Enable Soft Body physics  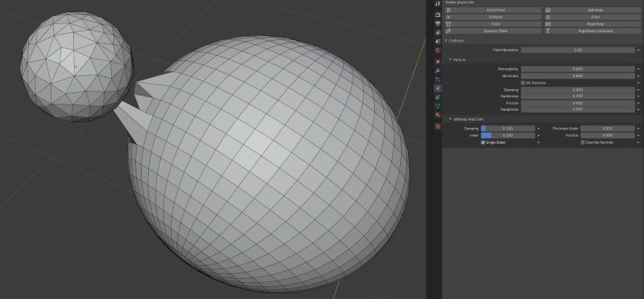coord(592,10)
